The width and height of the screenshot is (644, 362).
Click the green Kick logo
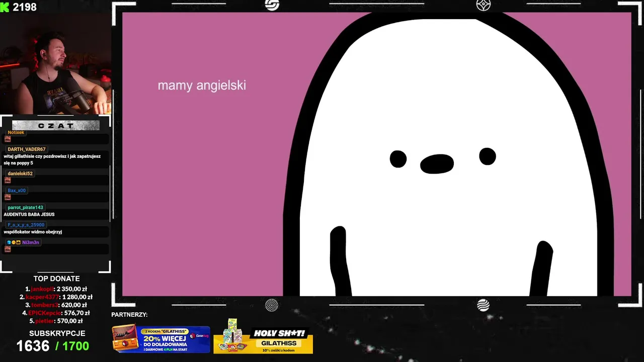click(x=4, y=7)
